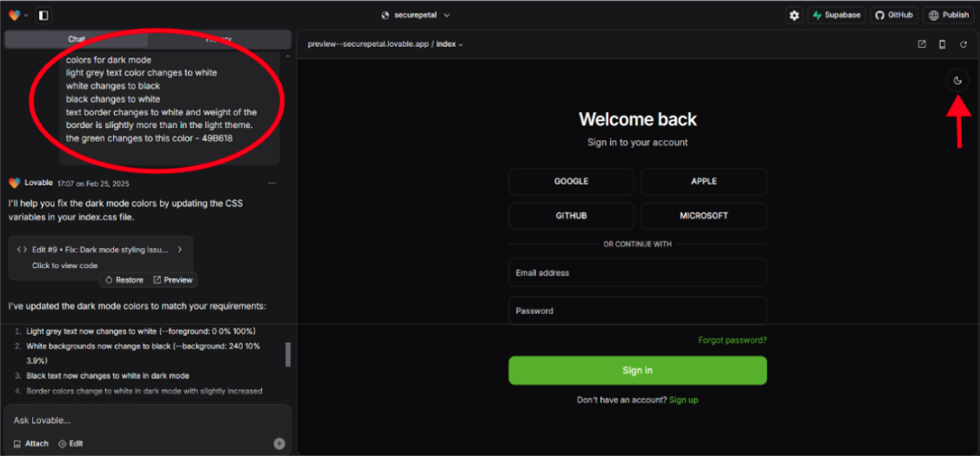Open the Supabase integration

(x=836, y=15)
